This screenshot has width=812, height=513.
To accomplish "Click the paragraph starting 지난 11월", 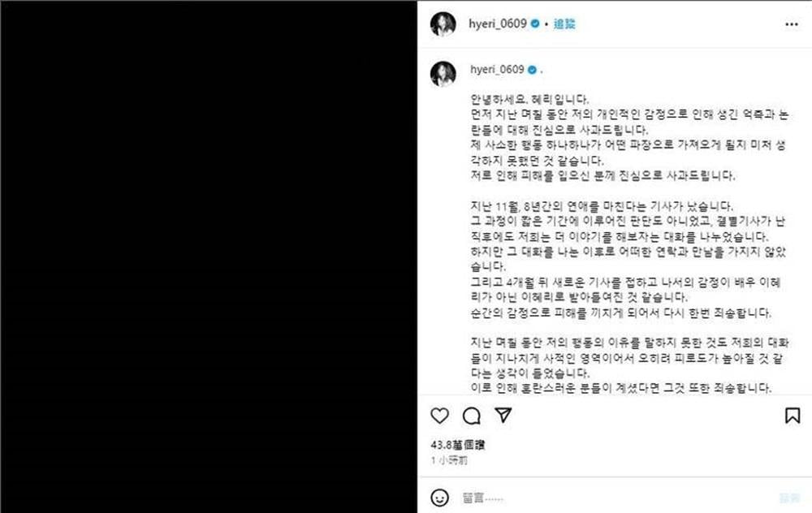I will pos(628,260).
